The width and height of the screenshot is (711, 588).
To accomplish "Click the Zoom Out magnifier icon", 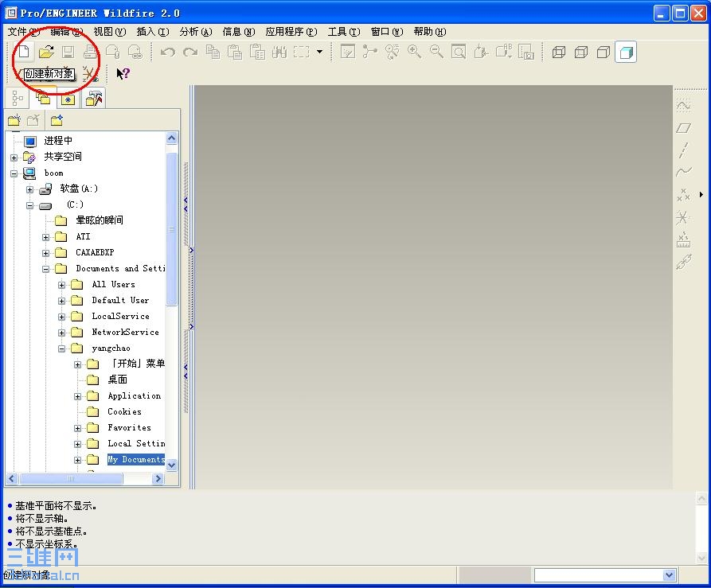I will click(436, 52).
